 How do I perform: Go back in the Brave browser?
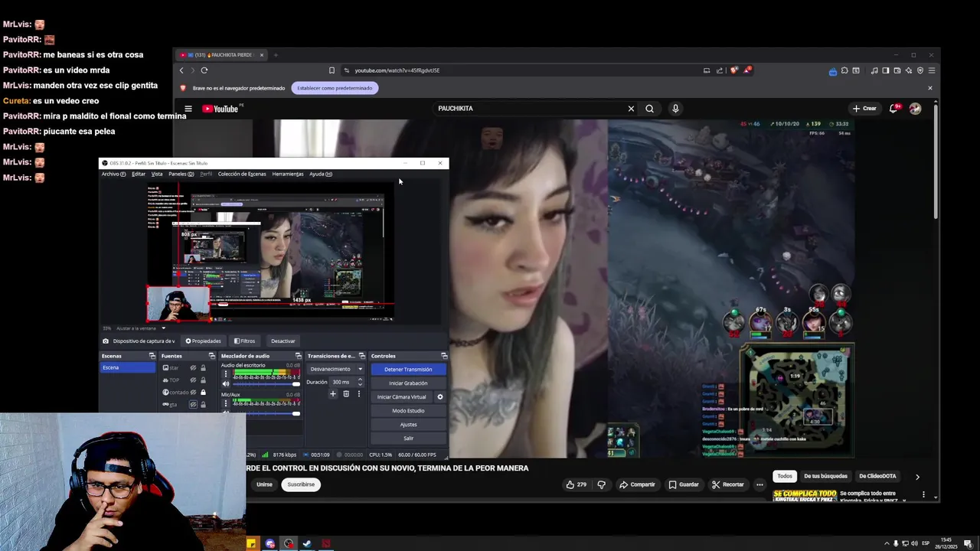click(x=182, y=70)
